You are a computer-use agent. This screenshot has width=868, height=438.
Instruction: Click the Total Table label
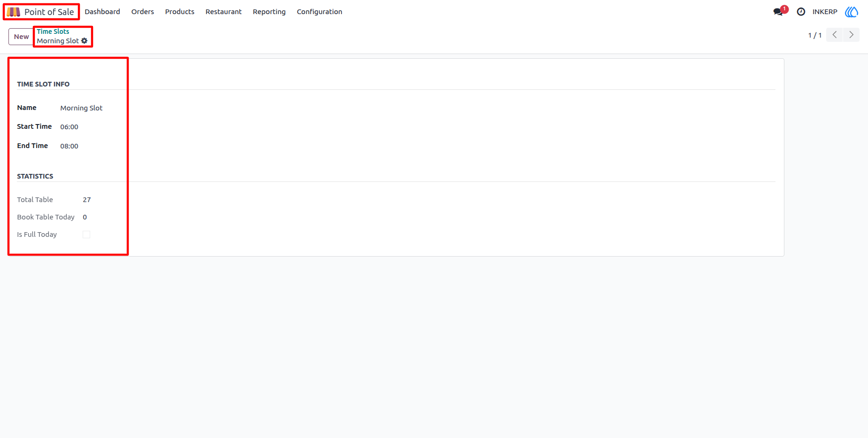tap(35, 200)
